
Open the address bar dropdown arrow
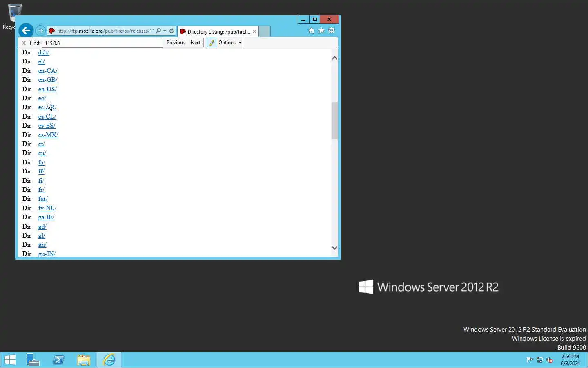click(x=165, y=31)
